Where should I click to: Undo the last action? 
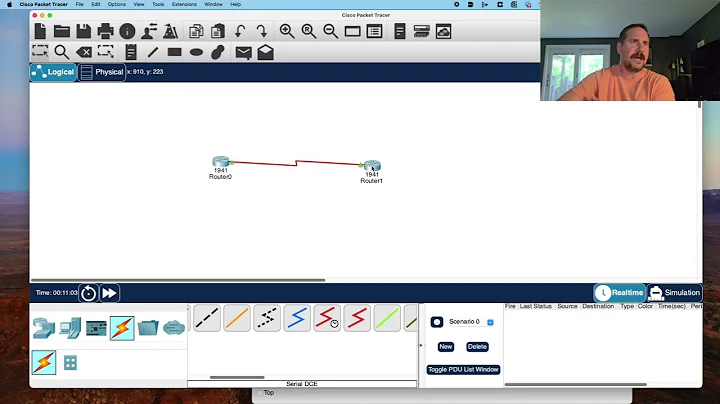coord(240,31)
